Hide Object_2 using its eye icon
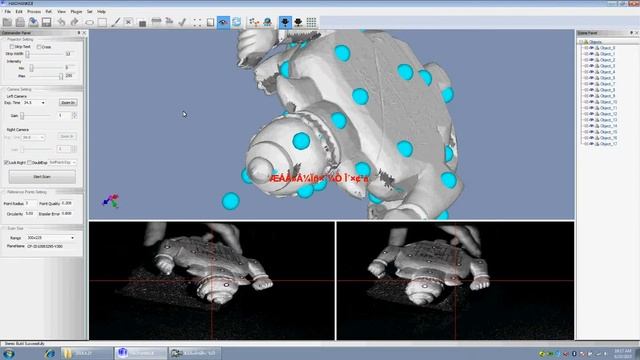640x360 pixels. (x=591, y=60)
